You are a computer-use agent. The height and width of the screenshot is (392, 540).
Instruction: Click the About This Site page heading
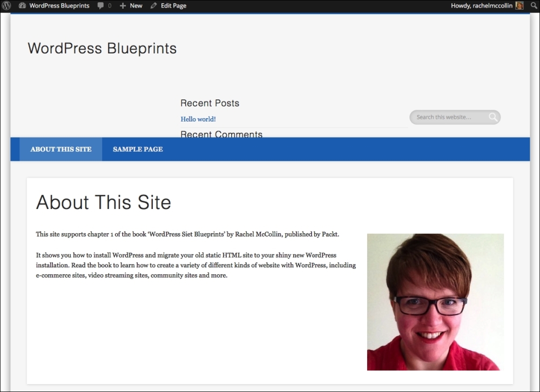(104, 202)
